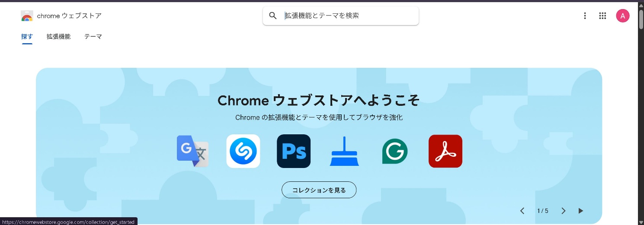This screenshot has height=225, width=644.
Task: Click the Chrome Web Store logo
Action: pyautogui.click(x=27, y=16)
